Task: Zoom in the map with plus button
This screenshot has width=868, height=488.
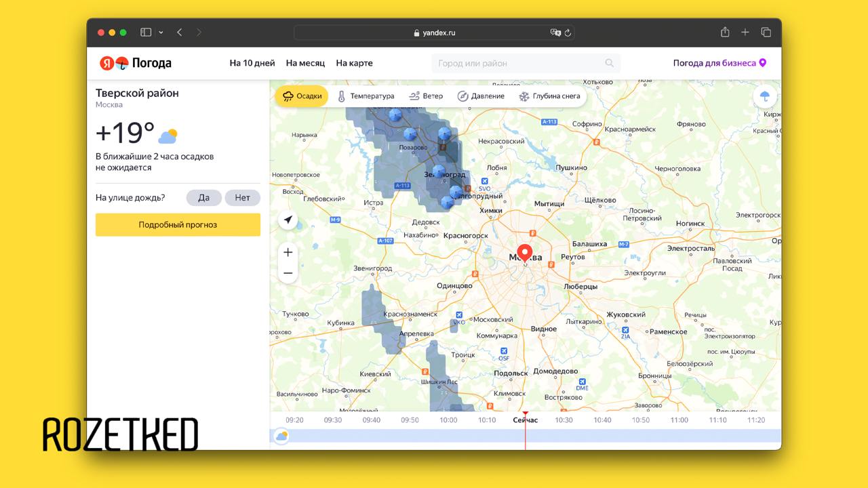Action: click(x=288, y=252)
